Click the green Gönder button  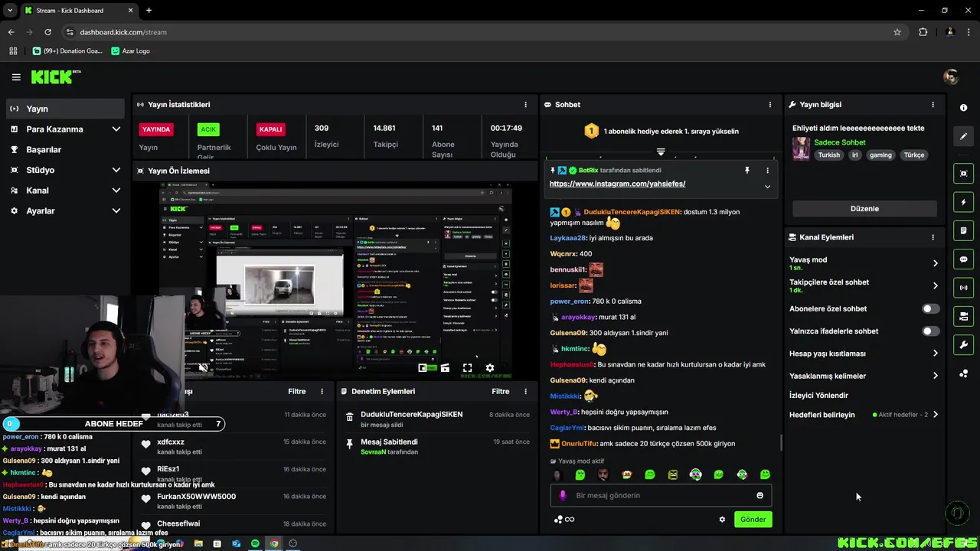click(753, 519)
